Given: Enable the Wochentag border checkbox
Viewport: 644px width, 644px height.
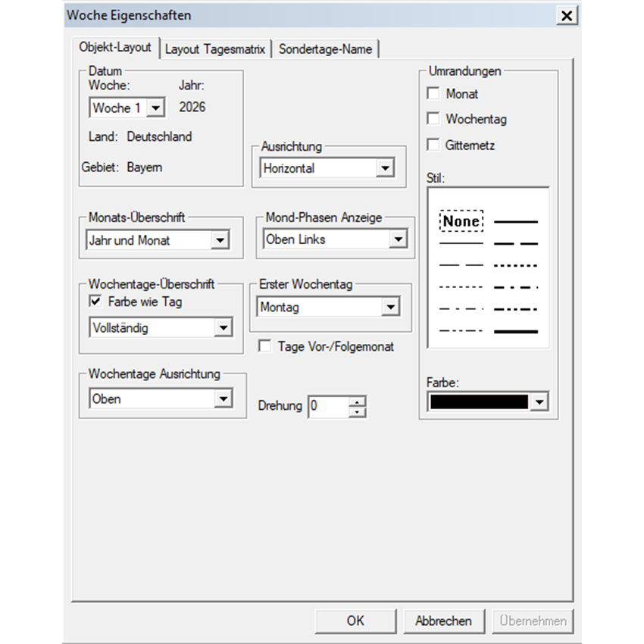Looking at the screenshot, I should point(433,120).
